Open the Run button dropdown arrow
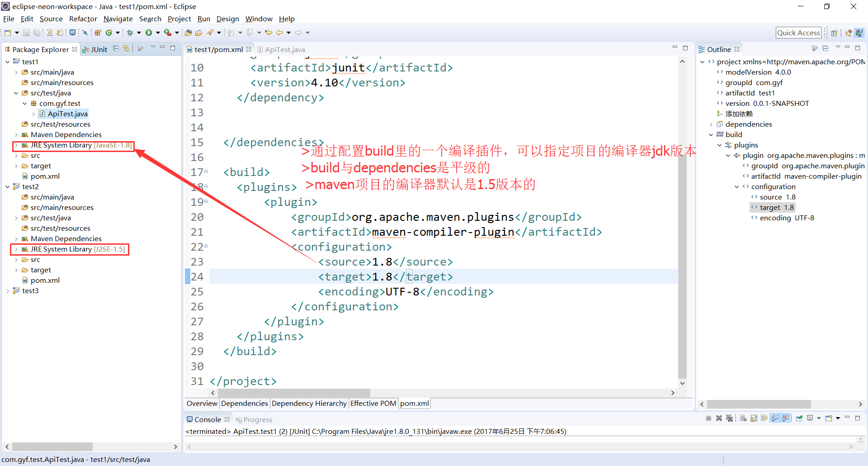The height and width of the screenshot is (466, 868). 158,33
